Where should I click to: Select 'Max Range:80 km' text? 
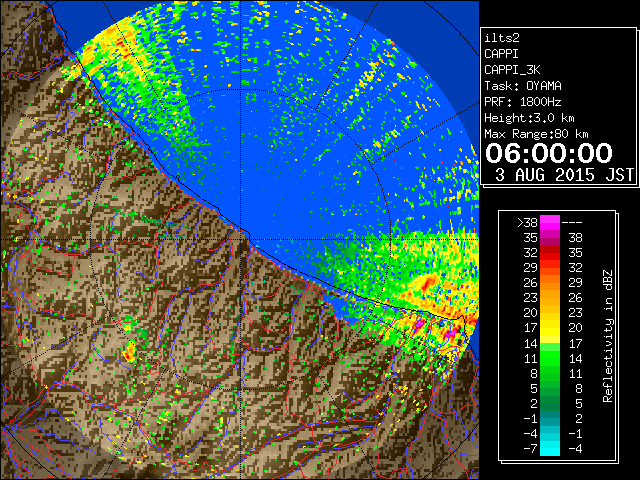(536, 134)
